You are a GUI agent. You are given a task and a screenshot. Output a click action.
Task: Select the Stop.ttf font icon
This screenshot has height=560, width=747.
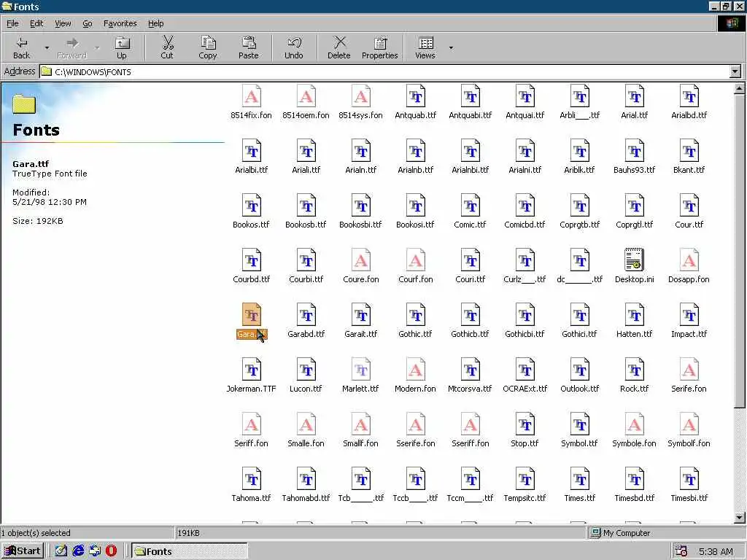point(525,430)
